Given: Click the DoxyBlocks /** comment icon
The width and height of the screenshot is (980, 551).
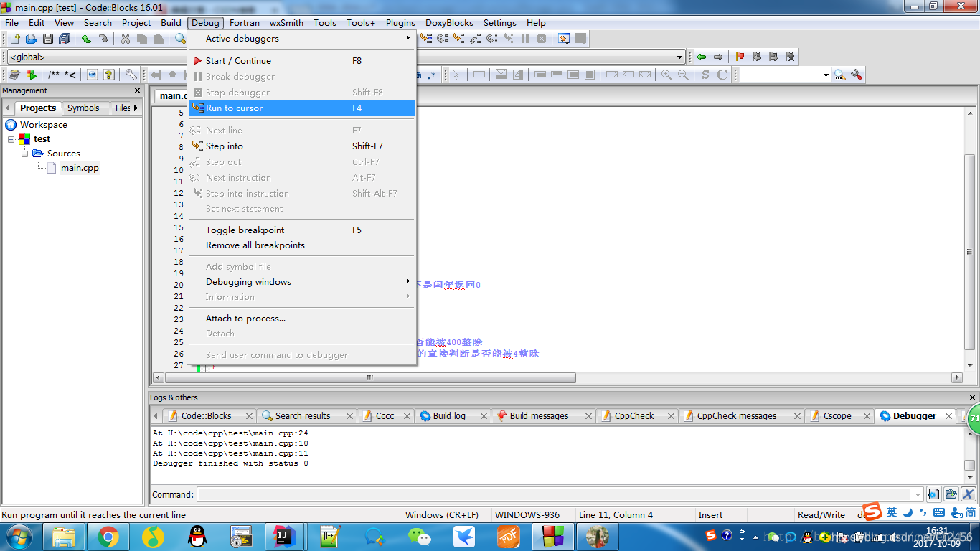Looking at the screenshot, I should pyautogui.click(x=54, y=75).
